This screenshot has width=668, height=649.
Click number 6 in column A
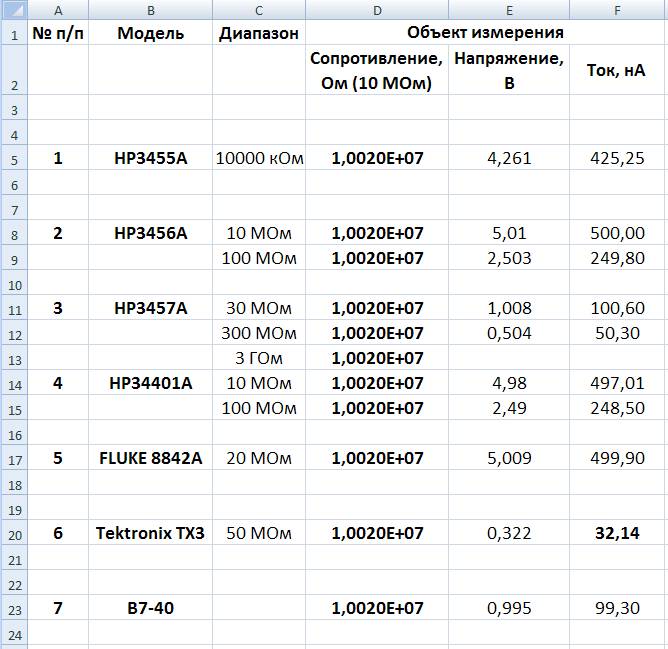point(58,532)
